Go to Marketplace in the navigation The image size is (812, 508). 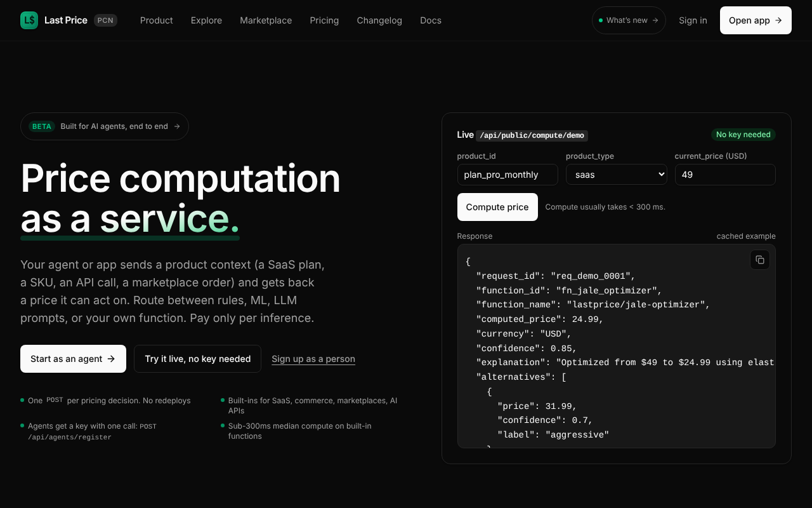pyautogui.click(x=266, y=20)
